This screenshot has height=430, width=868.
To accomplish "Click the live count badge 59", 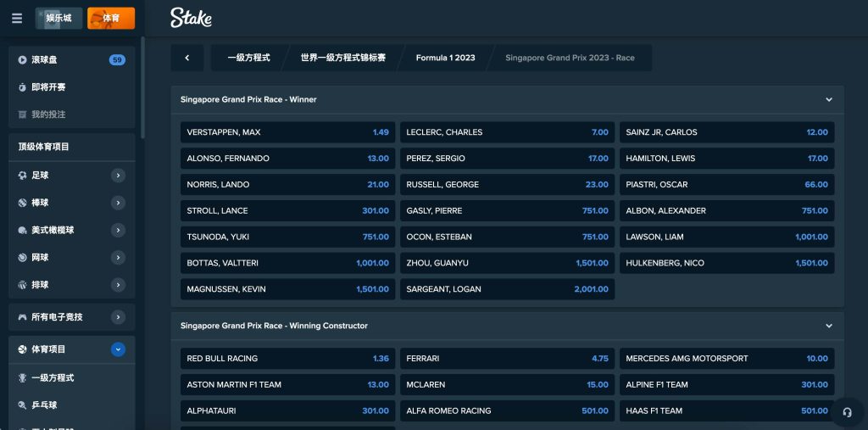I will click(x=117, y=60).
